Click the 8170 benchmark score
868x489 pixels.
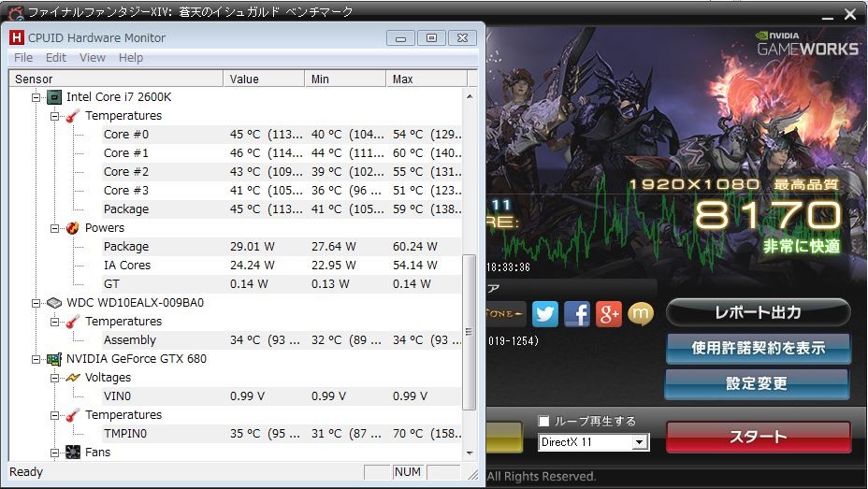coord(768,215)
